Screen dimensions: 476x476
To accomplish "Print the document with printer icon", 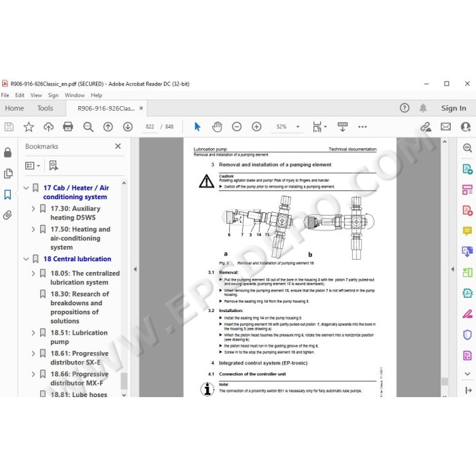I will (x=68, y=126).
